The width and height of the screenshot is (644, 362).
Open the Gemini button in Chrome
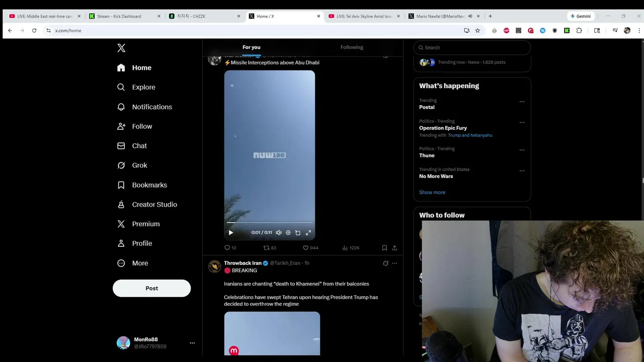pyautogui.click(x=581, y=16)
